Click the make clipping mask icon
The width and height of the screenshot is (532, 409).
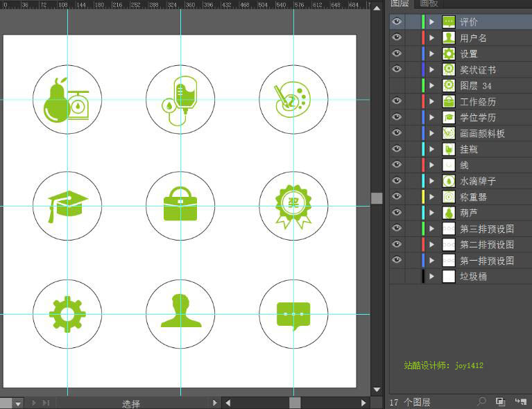coord(501,402)
